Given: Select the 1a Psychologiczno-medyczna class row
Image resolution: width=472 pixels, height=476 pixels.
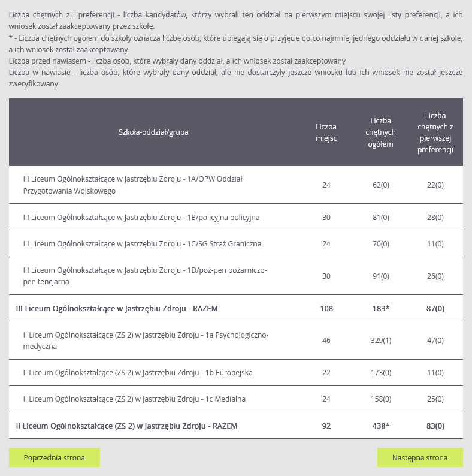Looking at the screenshot, I should [x=146, y=341].
